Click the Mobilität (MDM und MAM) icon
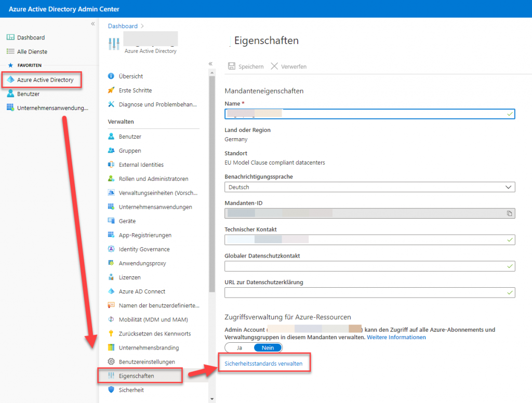The width and height of the screenshot is (532, 403). click(111, 319)
